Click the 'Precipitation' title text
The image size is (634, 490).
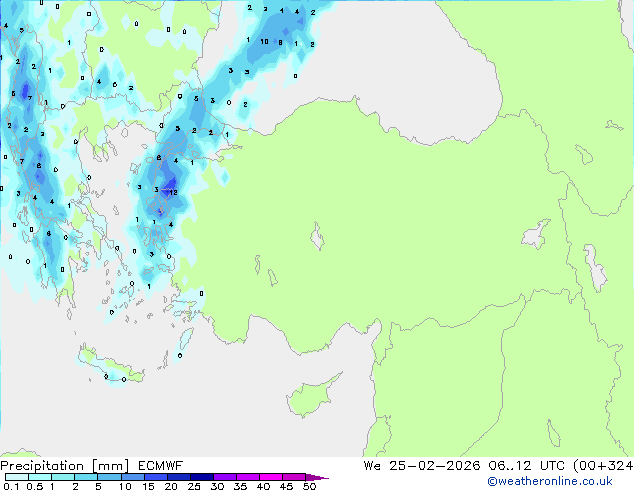pos(42,466)
